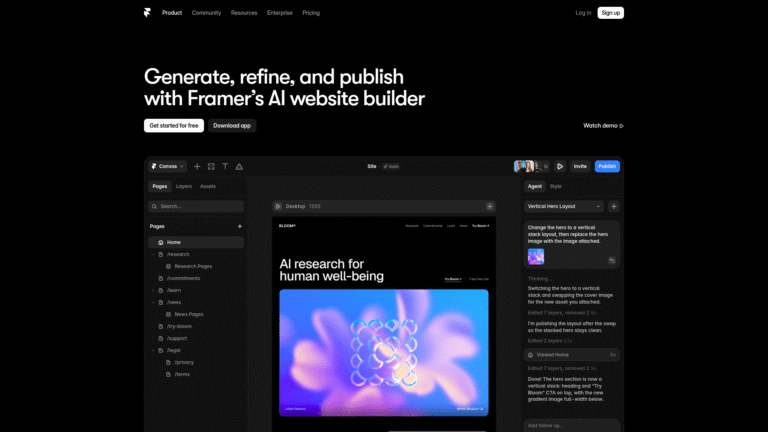The height and width of the screenshot is (432, 768).
Task: Select the /commitments page
Action: coord(183,278)
